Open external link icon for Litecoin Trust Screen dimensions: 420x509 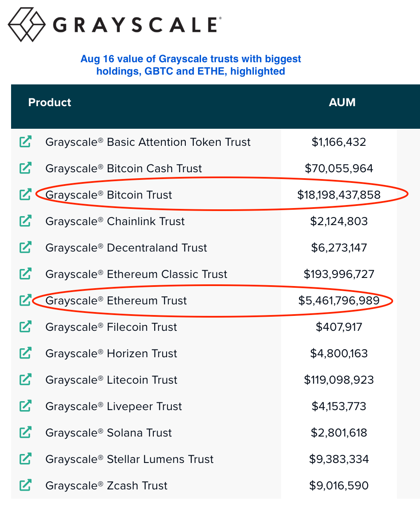[x=26, y=380]
